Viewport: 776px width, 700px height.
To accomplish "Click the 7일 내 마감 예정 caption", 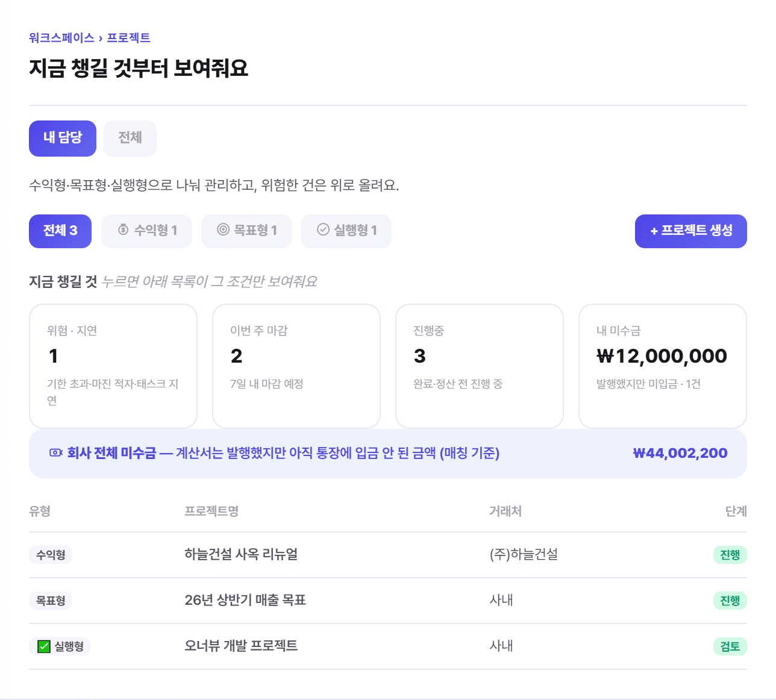I will coord(267,384).
